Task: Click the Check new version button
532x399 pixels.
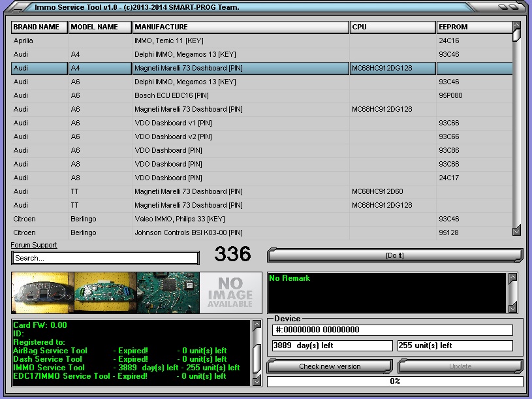Action: pos(330,366)
